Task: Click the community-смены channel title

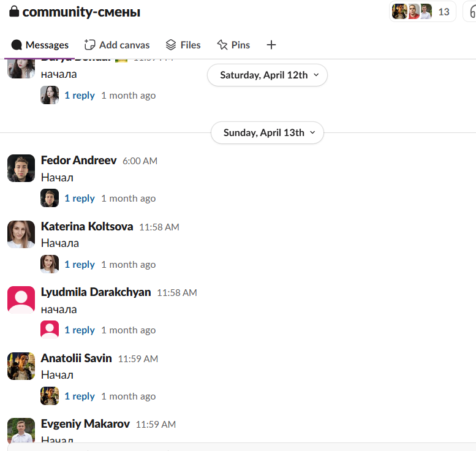Action: pyautogui.click(x=81, y=12)
